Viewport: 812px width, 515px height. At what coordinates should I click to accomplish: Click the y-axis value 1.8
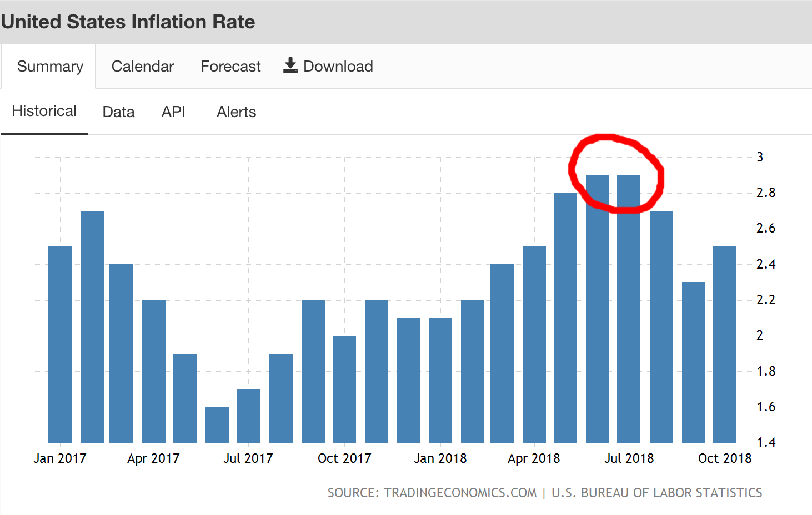click(766, 371)
